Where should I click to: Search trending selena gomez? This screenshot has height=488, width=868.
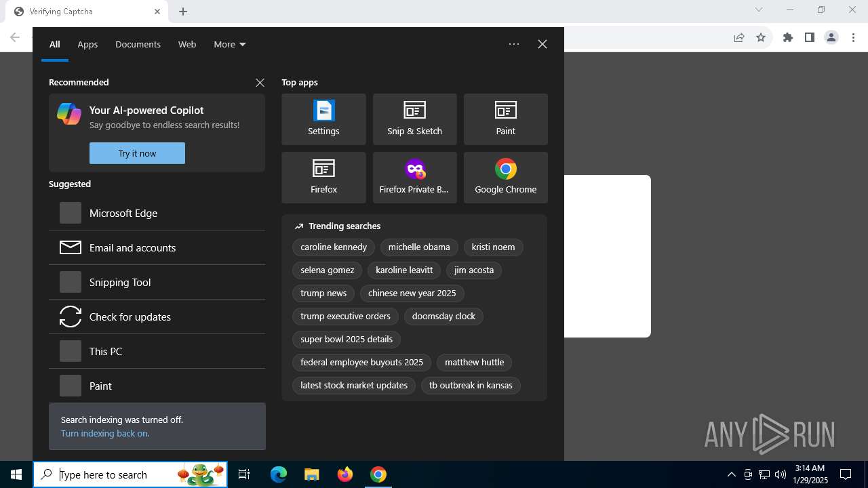tap(328, 270)
